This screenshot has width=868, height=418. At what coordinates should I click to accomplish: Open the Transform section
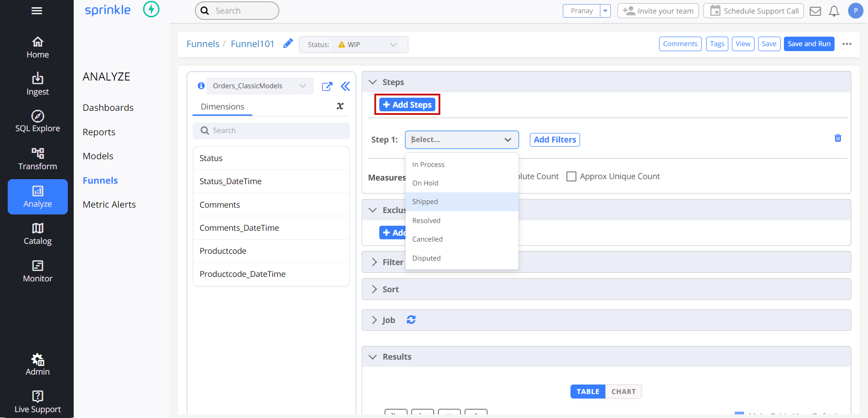pos(38,159)
